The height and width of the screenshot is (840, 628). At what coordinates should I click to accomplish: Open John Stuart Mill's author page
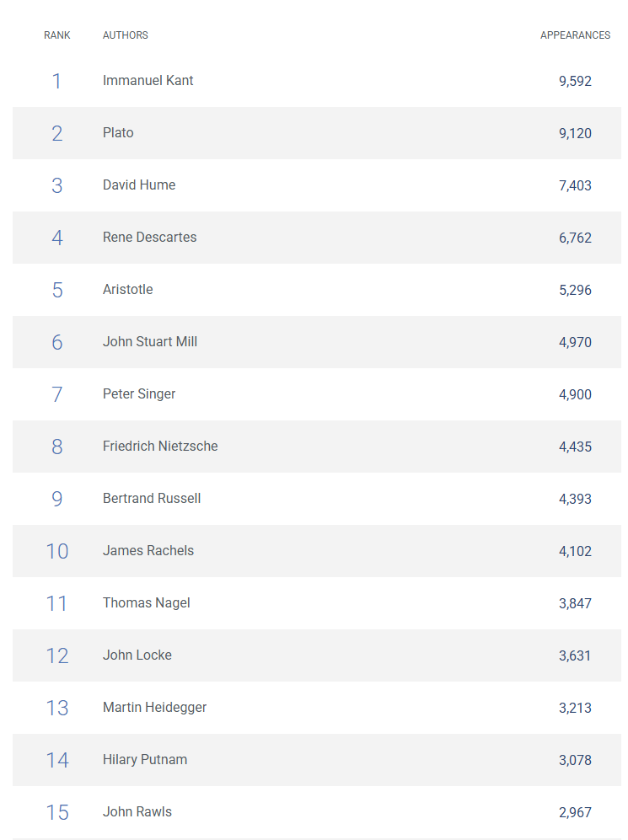click(x=150, y=342)
